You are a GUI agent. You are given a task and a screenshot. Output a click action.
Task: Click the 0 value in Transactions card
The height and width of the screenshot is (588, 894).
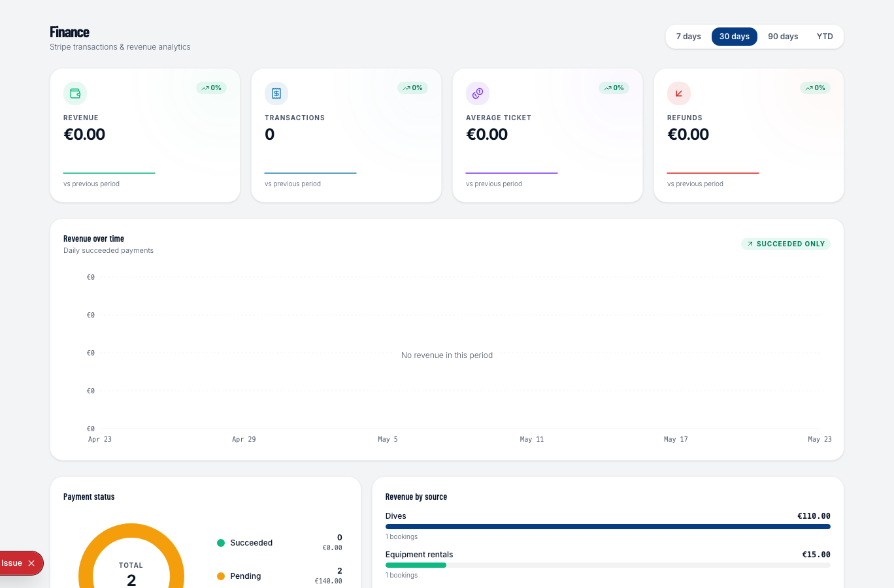click(x=270, y=135)
